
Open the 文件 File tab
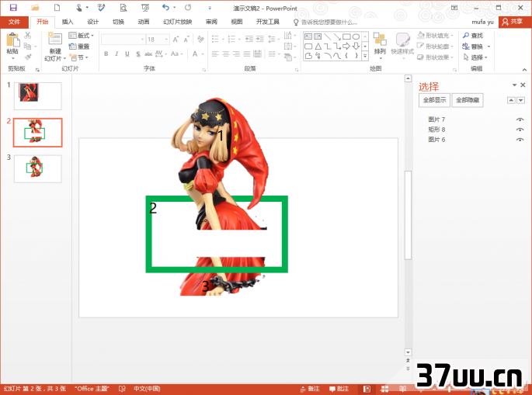(14, 22)
